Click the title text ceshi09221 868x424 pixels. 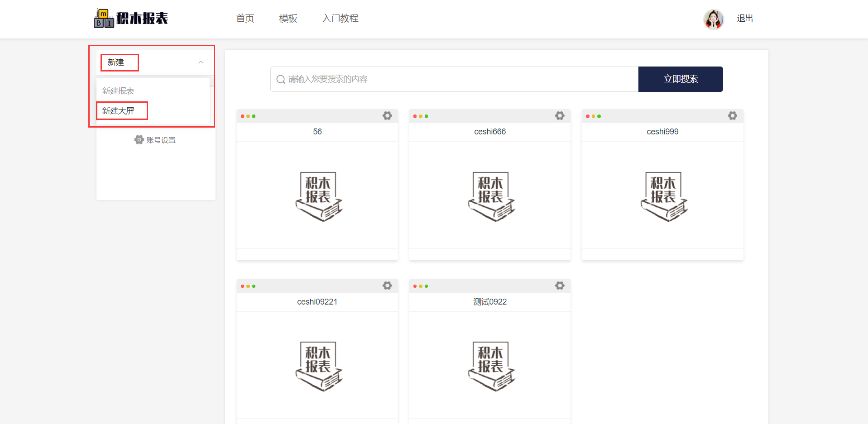click(317, 302)
